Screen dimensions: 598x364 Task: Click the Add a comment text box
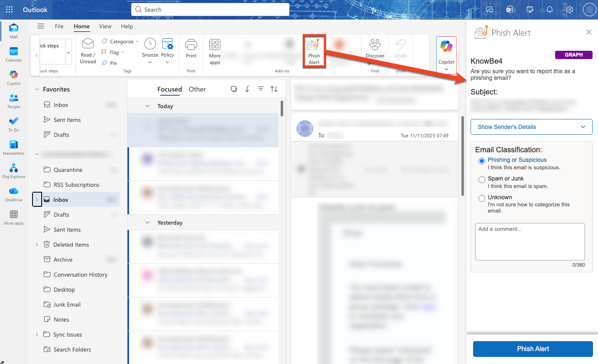point(530,241)
